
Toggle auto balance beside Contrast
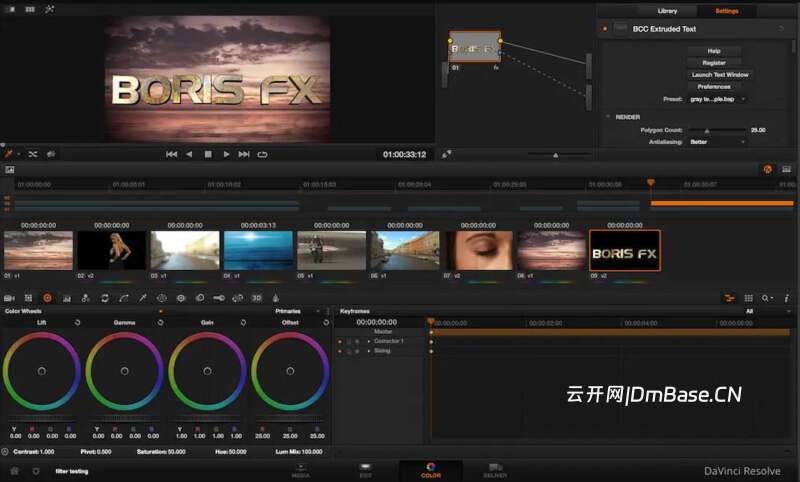tap(5, 451)
